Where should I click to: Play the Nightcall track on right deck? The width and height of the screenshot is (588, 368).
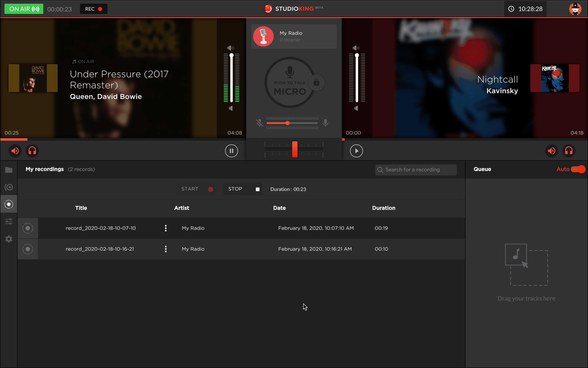[x=356, y=151]
